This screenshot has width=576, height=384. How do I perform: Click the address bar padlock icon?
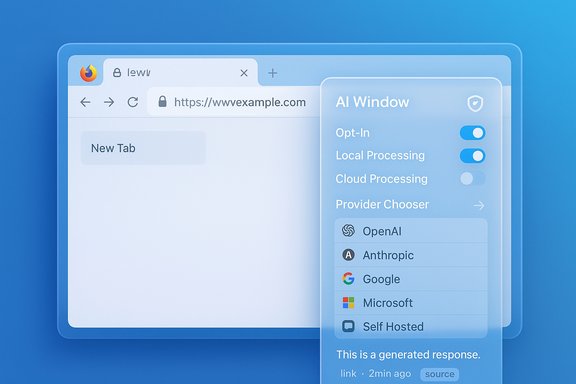[162, 101]
